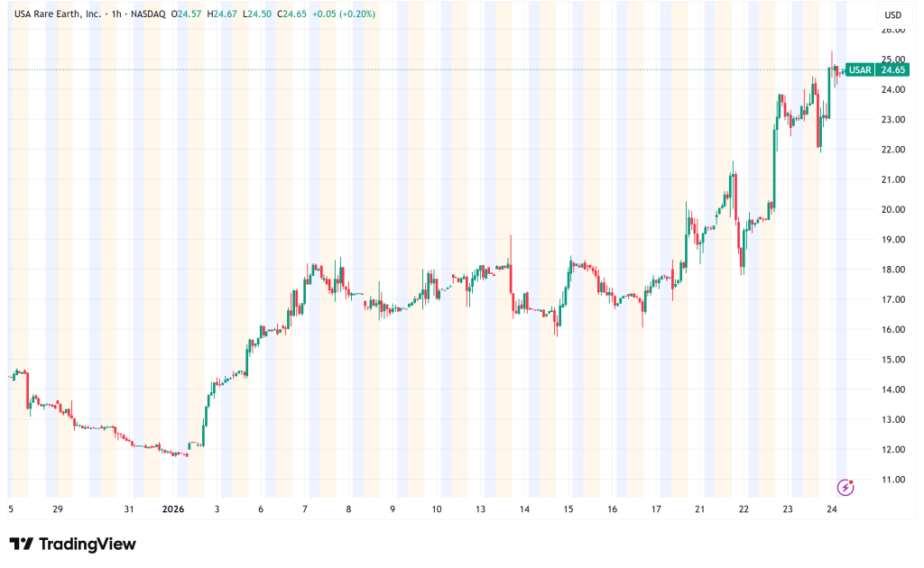The height and width of the screenshot is (568, 924).
Task: Click the red notification dot on the lightning icon
Action: [x=852, y=481]
